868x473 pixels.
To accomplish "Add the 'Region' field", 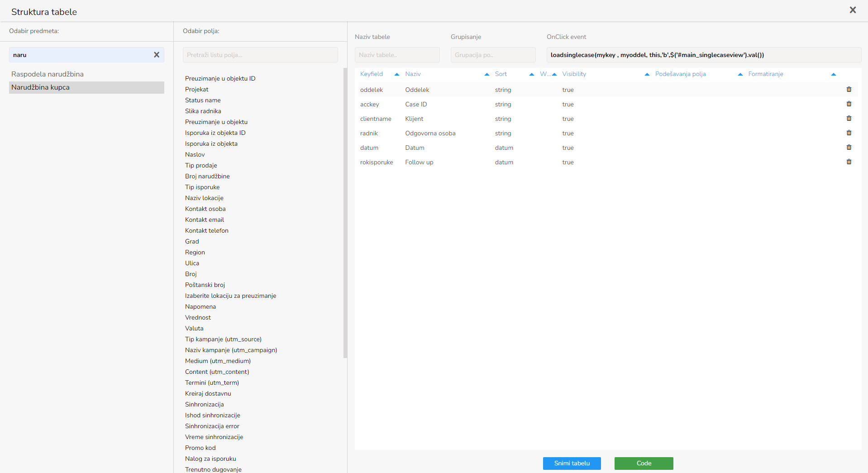I will coord(195,253).
